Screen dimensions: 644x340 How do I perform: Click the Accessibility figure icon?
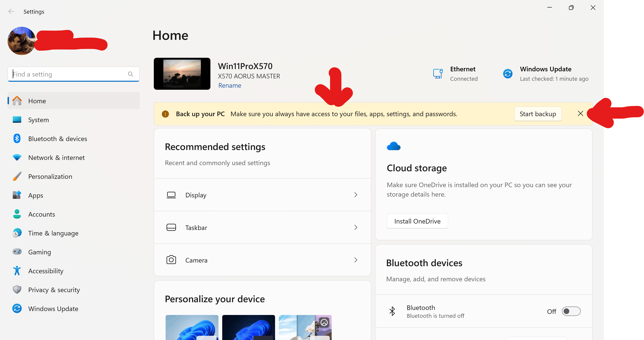pos(17,271)
